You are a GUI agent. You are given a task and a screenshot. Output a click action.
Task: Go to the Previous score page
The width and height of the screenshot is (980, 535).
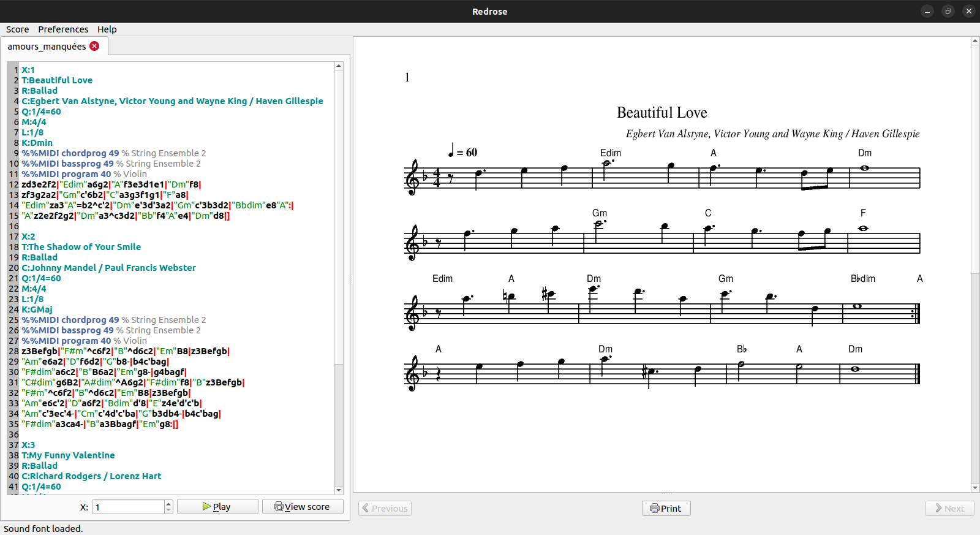[385, 509]
